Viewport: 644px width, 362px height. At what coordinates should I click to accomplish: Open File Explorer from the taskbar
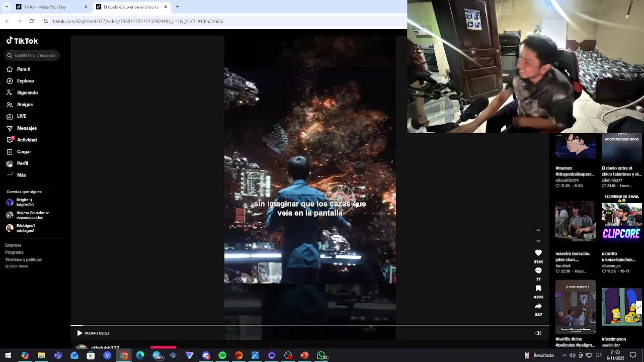[x=41, y=355]
